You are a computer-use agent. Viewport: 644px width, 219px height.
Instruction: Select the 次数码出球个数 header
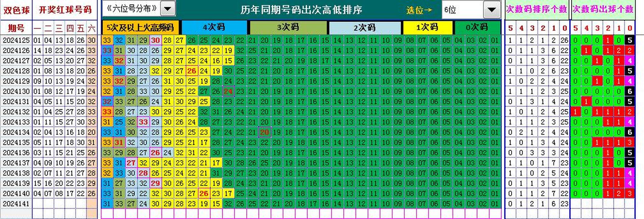tap(603, 9)
